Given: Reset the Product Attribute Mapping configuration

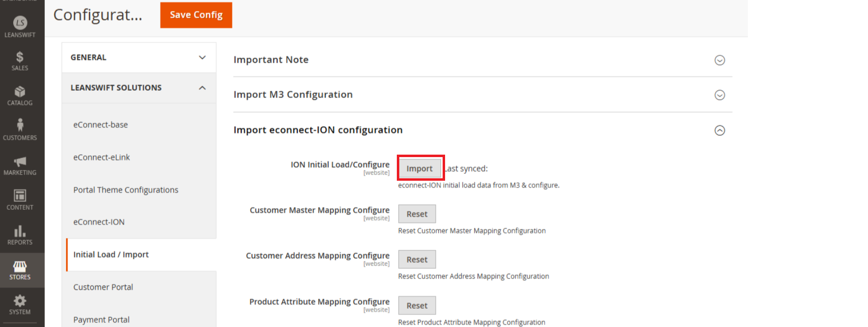Looking at the screenshot, I should 417,306.
